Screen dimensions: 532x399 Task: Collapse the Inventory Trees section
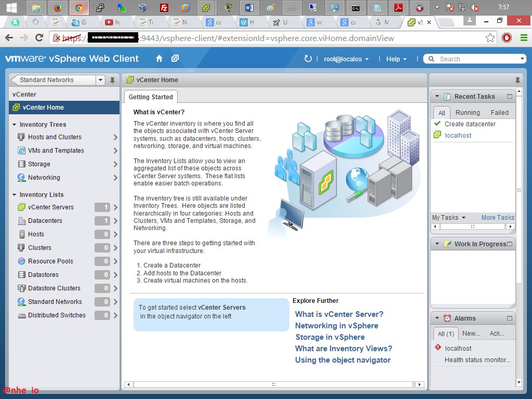[14, 125]
